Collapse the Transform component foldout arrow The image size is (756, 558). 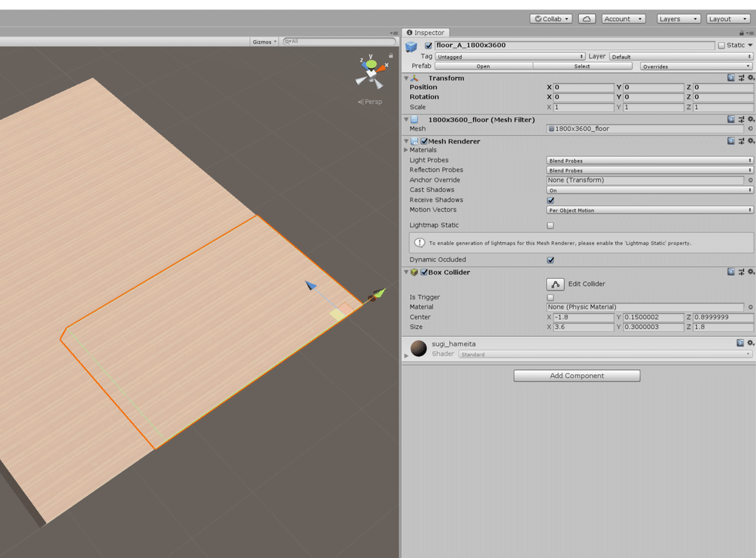406,78
